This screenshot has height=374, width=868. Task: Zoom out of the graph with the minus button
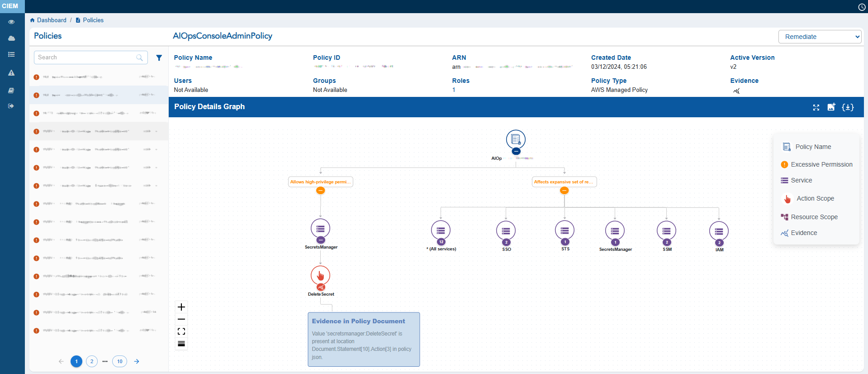point(181,319)
